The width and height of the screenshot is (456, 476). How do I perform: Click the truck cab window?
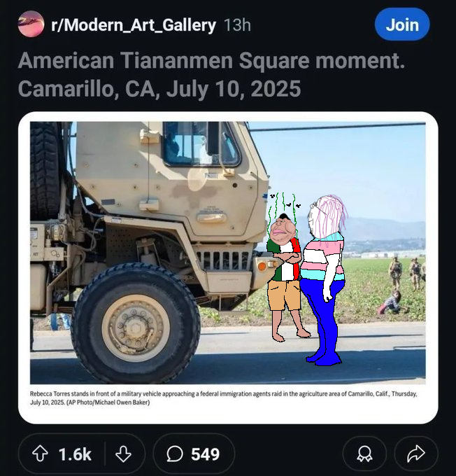(201, 144)
